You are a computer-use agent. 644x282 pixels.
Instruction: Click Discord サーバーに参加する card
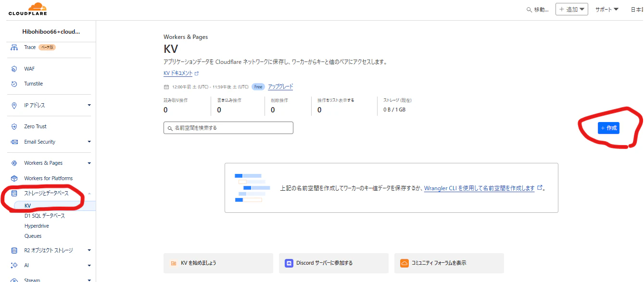(334, 263)
